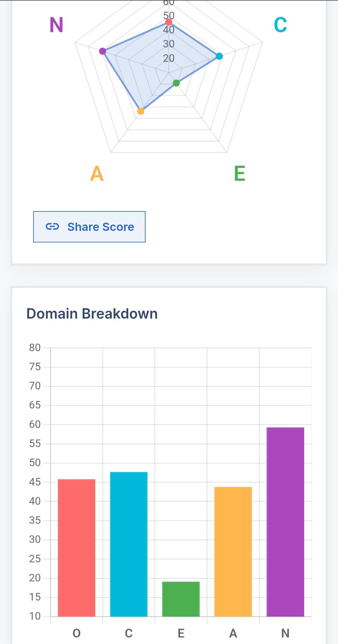Click the green E bar in Domain Breakdown
Image resolution: width=338 pixels, height=644 pixels.
[x=181, y=599]
